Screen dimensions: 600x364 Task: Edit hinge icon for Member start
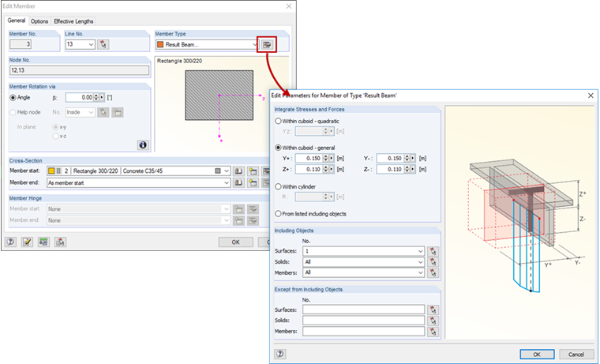pyautogui.click(x=253, y=209)
